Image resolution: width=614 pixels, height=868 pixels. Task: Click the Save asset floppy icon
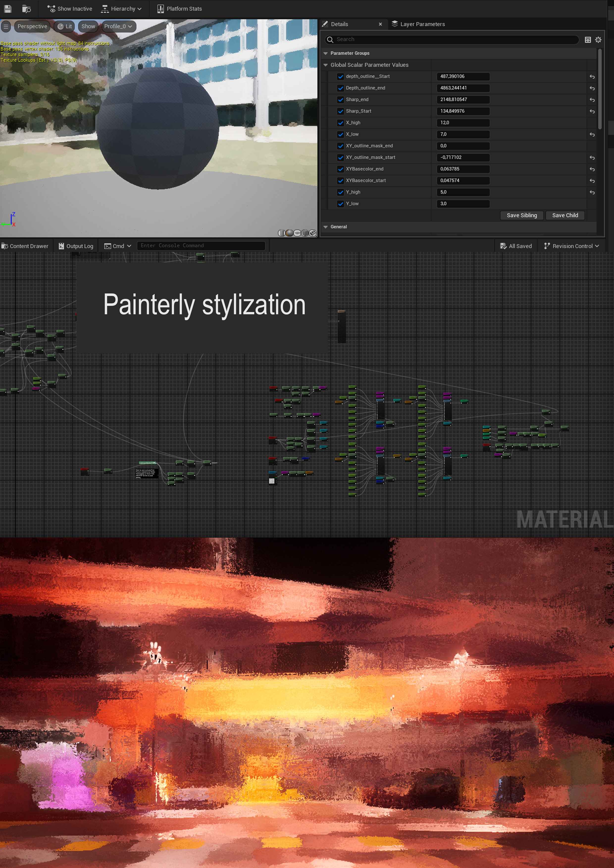pos(8,8)
